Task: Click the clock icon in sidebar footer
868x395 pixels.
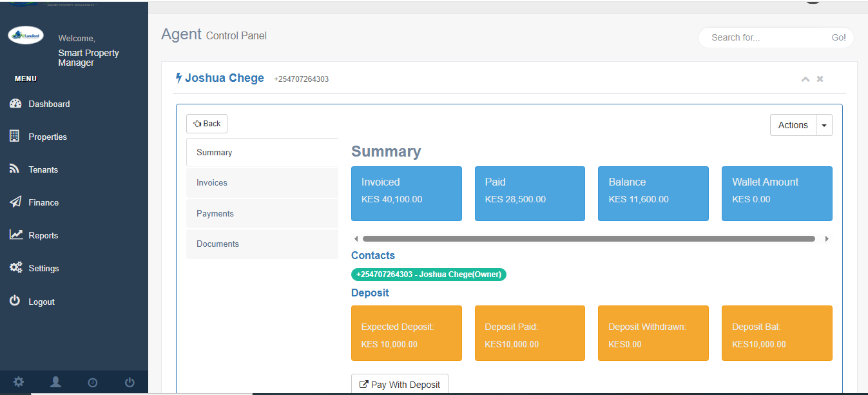Action: tap(93, 382)
